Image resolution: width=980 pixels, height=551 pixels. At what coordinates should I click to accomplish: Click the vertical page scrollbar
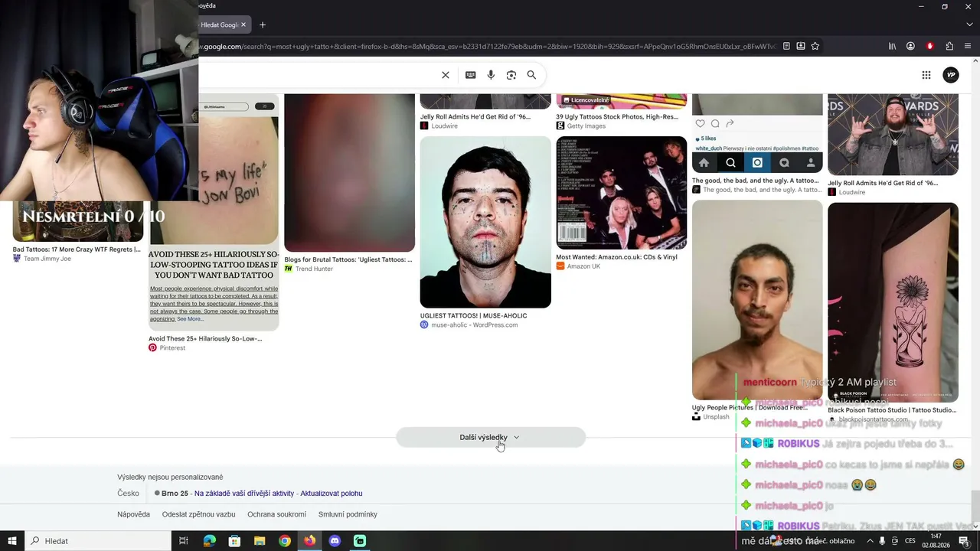click(975, 505)
